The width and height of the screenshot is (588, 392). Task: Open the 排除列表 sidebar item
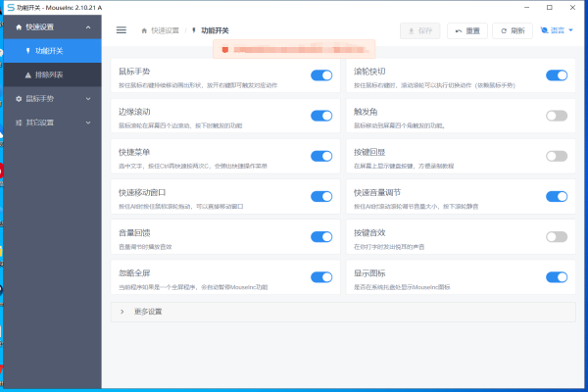tap(53, 75)
